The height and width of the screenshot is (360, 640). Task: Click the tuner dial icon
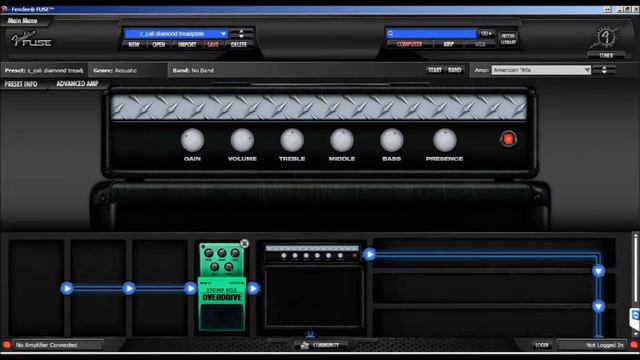[606, 38]
